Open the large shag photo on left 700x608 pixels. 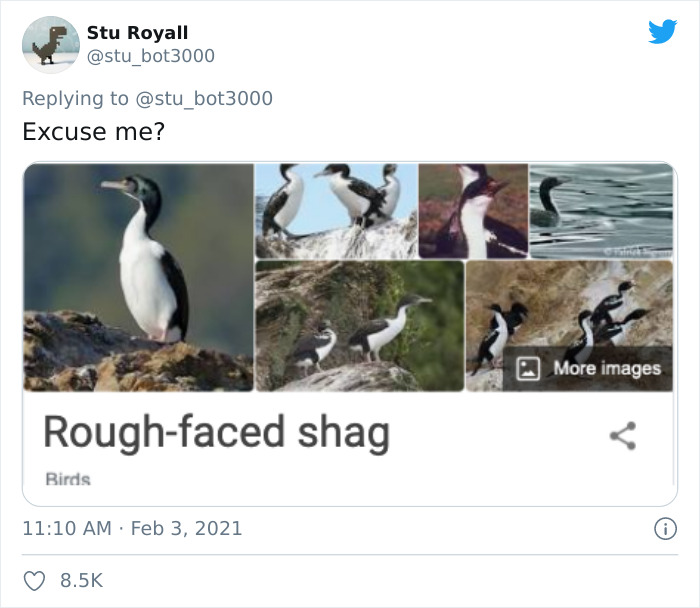point(138,277)
